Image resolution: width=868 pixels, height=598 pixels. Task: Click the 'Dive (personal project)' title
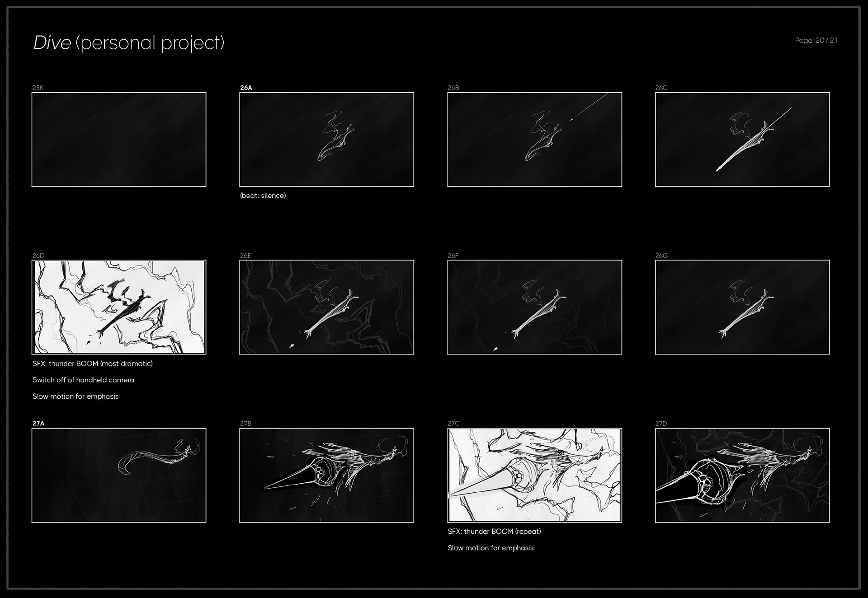coord(129,43)
